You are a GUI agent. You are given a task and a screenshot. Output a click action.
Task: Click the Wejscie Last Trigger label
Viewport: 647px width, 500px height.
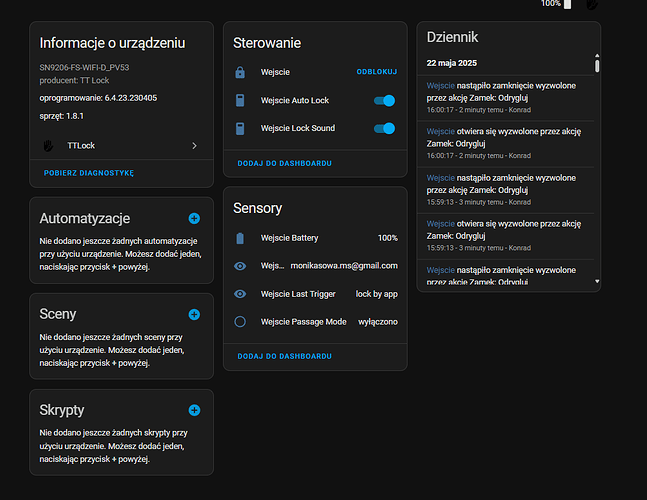(298, 294)
